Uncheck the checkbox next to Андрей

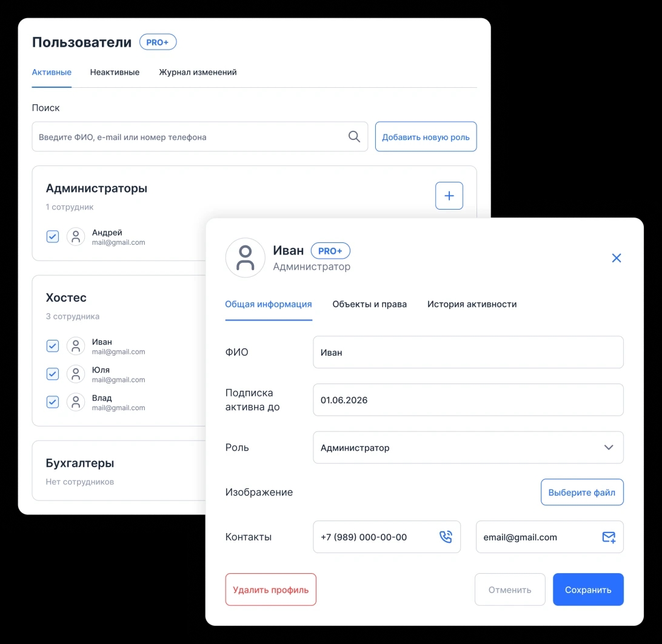coord(52,237)
